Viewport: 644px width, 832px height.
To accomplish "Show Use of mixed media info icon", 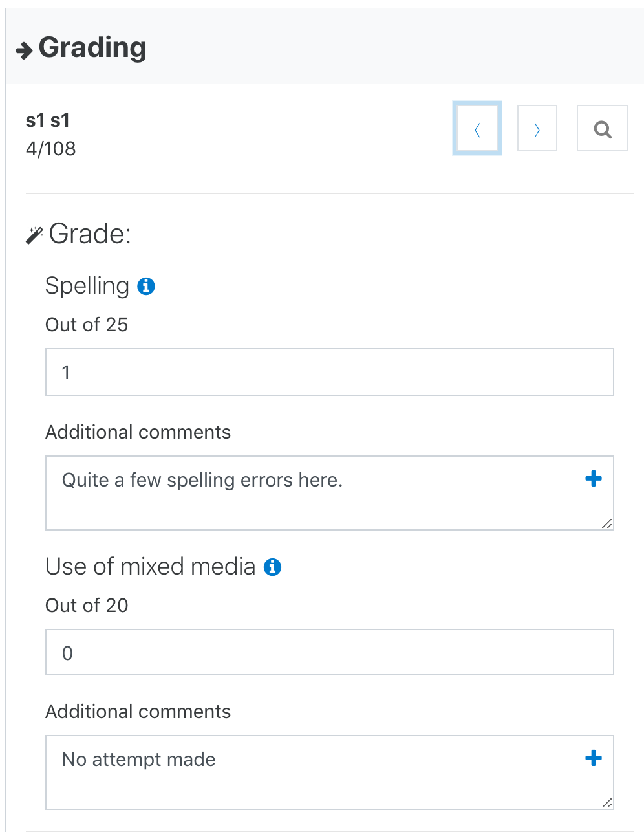I will click(x=273, y=567).
